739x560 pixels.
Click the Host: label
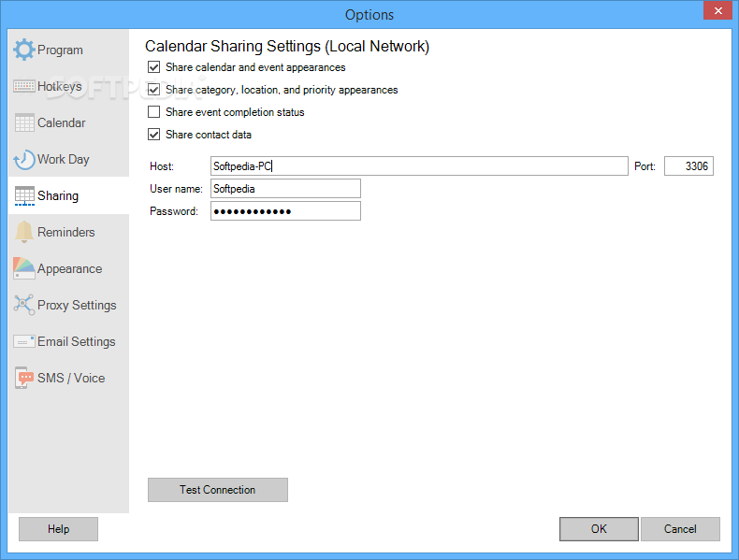pos(162,166)
